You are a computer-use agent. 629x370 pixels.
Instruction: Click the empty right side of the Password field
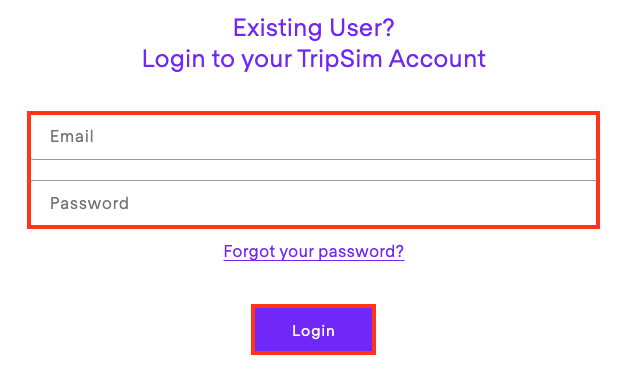pyautogui.click(x=481, y=203)
